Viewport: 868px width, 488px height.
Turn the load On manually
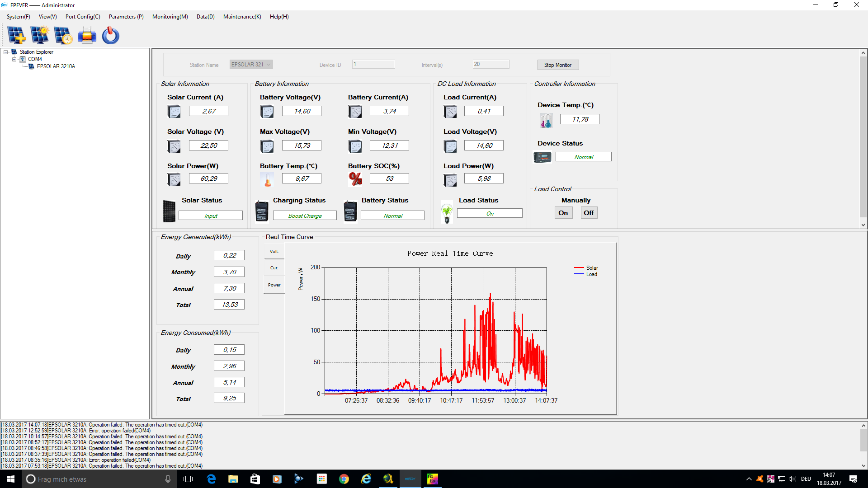563,213
